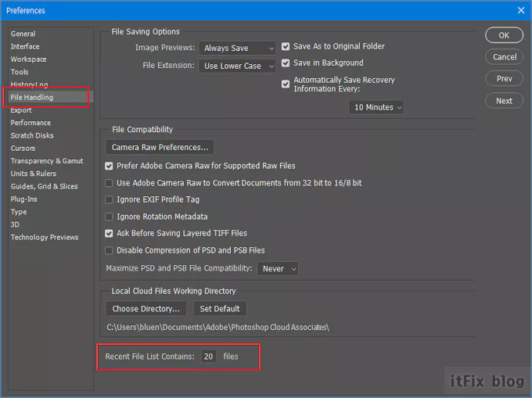Uncheck Save in Background
This screenshot has height=398, width=532.
click(286, 63)
